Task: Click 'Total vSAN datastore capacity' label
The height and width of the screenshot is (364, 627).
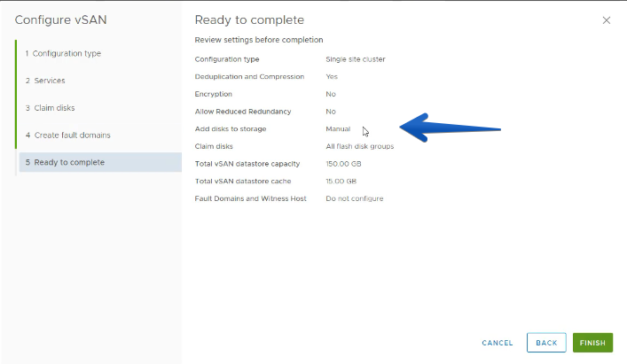Action: click(247, 164)
